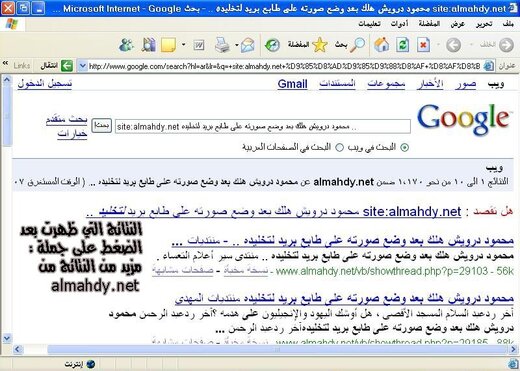Open the dropdown arrow next to Discuss note icon

183,44
